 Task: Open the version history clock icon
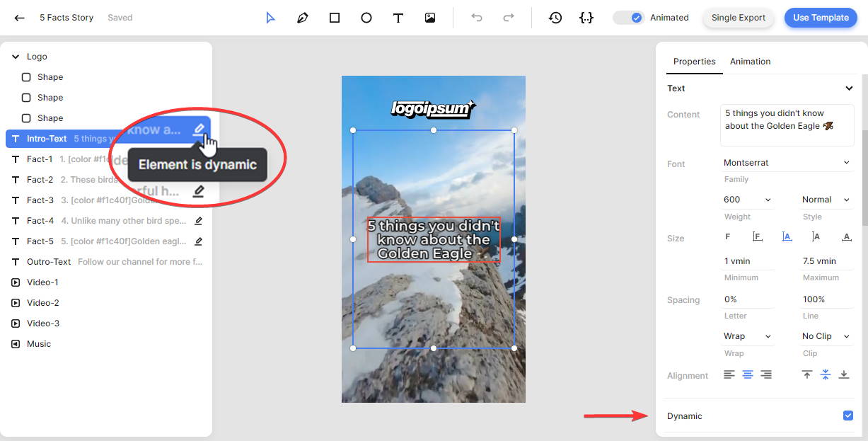[x=555, y=18]
